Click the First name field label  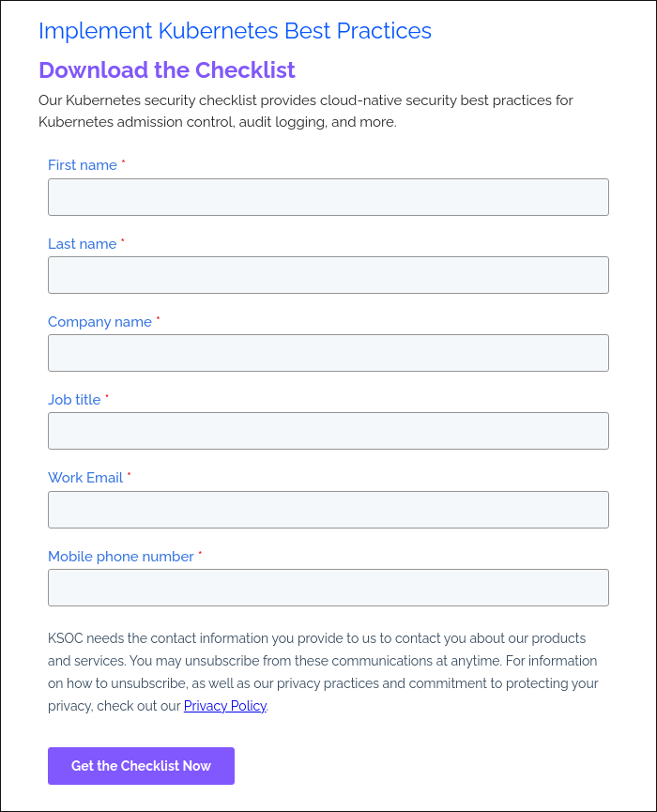click(83, 165)
